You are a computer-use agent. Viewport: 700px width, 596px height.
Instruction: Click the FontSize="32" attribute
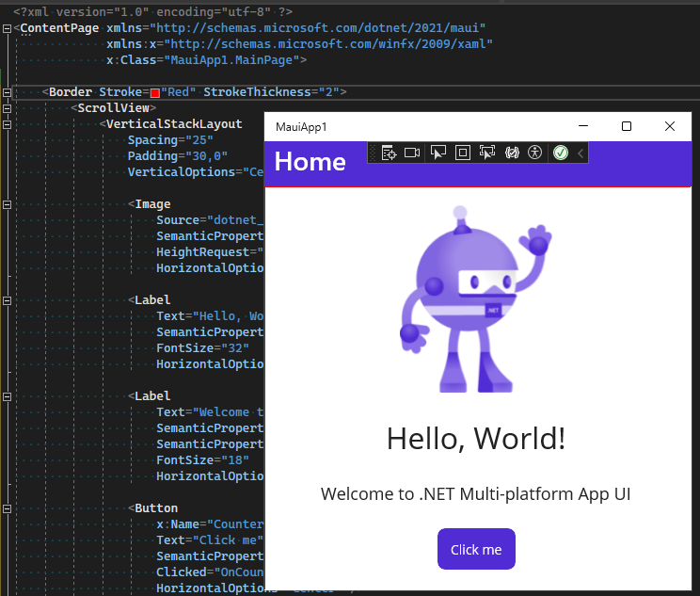tap(202, 348)
